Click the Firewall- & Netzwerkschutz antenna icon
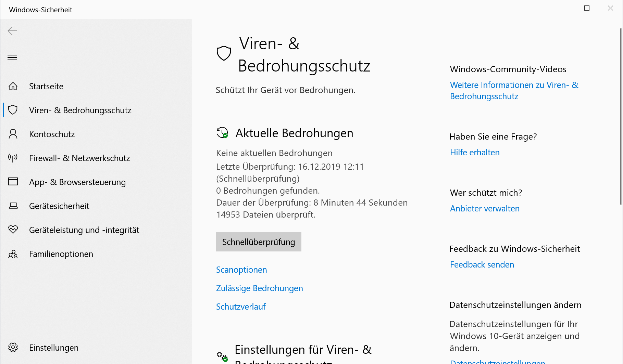Image resolution: width=623 pixels, height=364 pixels. tap(13, 158)
